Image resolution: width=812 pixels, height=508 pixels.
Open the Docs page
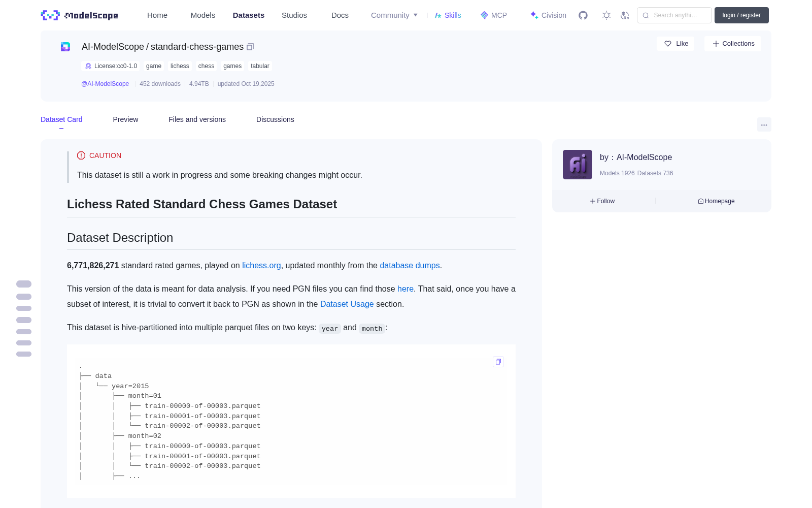click(x=340, y=15)
